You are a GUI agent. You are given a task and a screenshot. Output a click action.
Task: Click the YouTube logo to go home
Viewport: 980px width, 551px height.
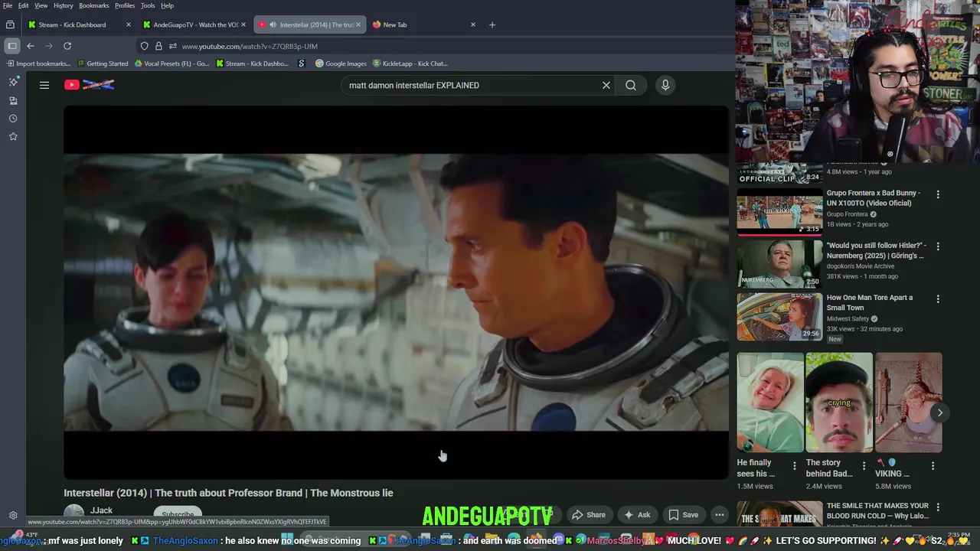pos(90,85)
